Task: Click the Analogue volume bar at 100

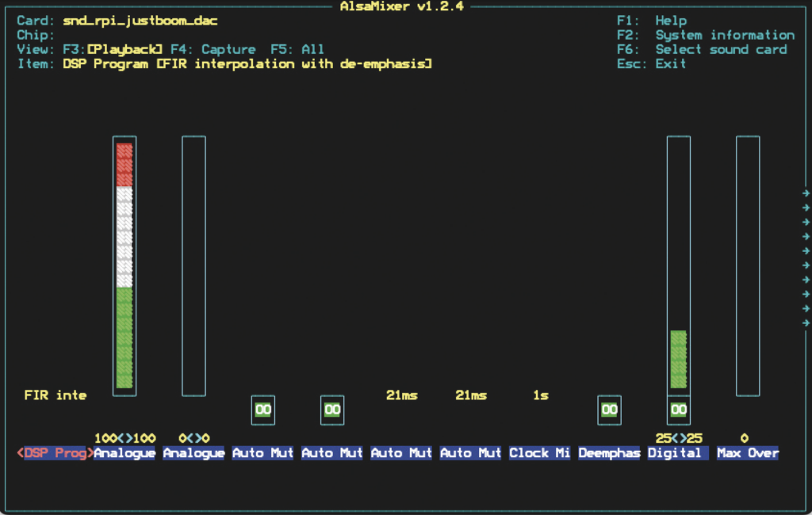Action: pyautogui.click(x=124, y=265)
